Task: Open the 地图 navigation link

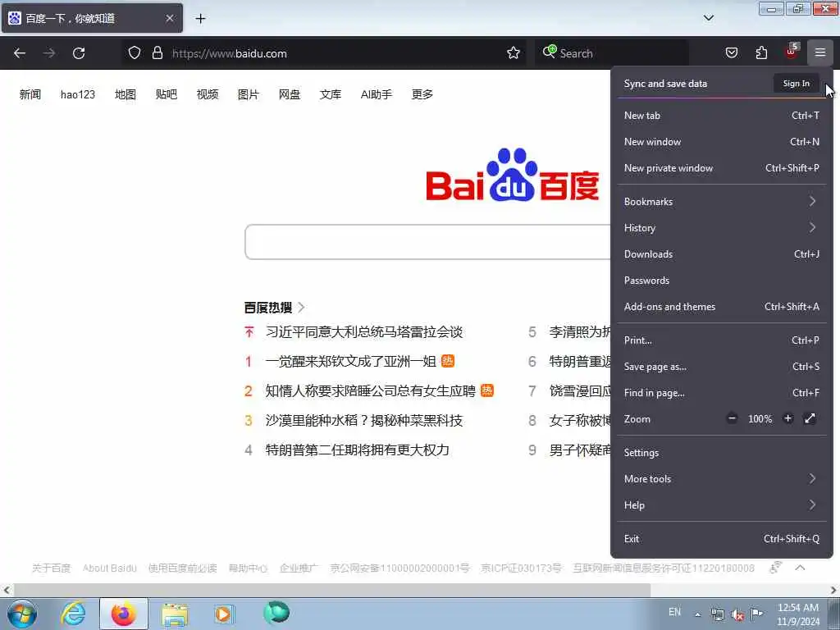Action: pyautogui.click(x=126, y=94)
